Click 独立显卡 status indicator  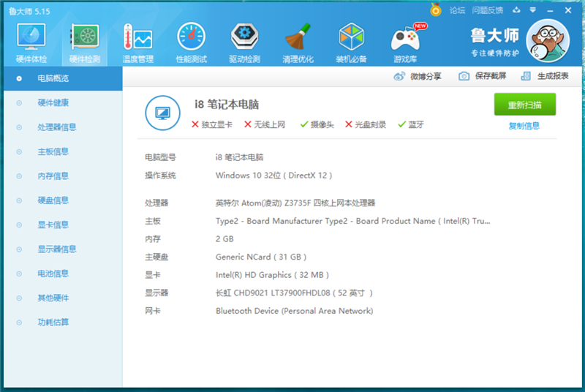click(x=211, y=124)
